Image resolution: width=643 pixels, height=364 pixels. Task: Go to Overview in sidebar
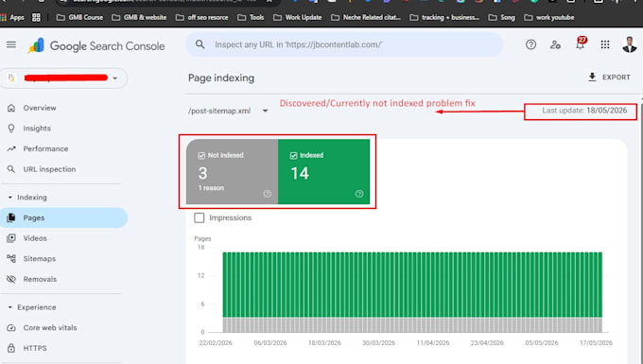(x=40, y=108)
